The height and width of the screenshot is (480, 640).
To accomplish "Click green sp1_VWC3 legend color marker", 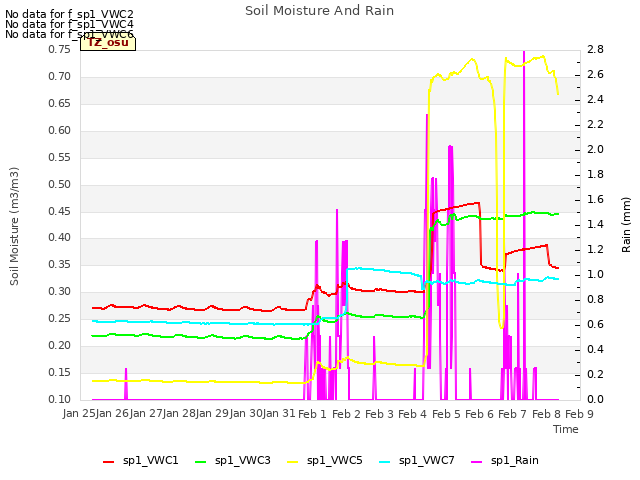I will pos(201,462).
